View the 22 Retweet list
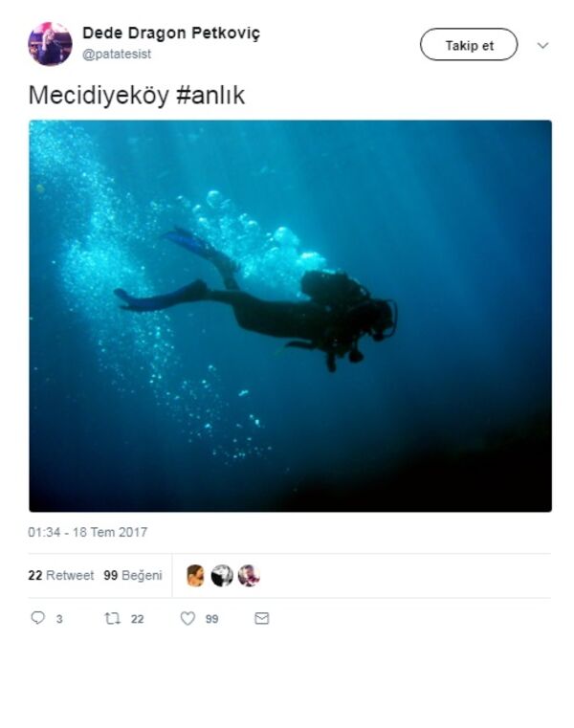 pos(61,575)
